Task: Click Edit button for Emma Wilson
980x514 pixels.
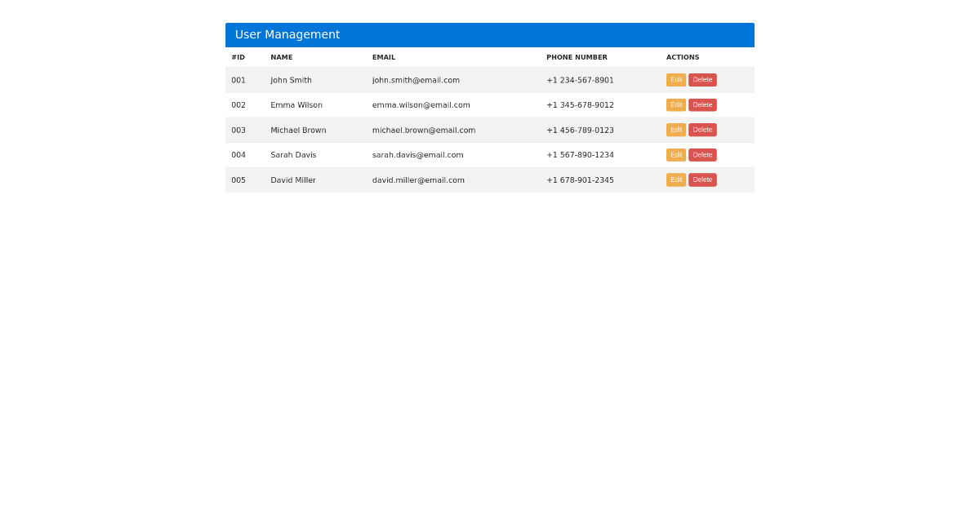Action: pos(676,104)
